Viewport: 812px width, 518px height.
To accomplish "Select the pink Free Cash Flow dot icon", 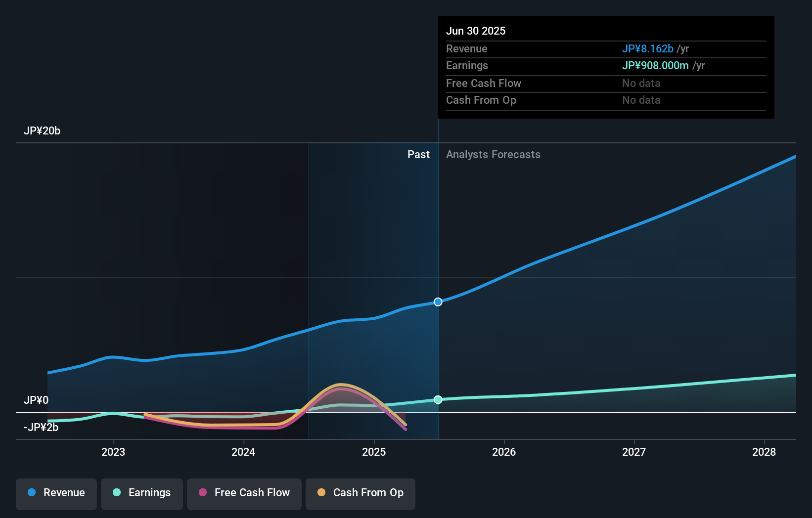I will coord(203,493).
